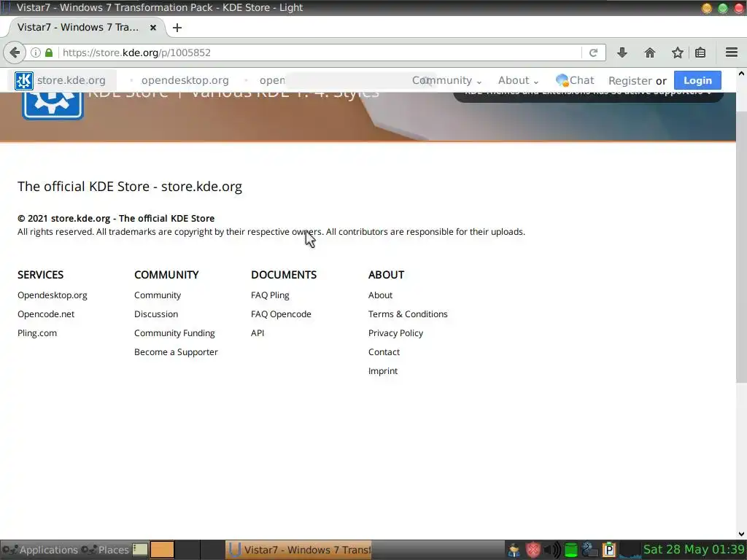747x560 pixels.
Task: Click the user figure tray icon
Action: click(514, 550)
